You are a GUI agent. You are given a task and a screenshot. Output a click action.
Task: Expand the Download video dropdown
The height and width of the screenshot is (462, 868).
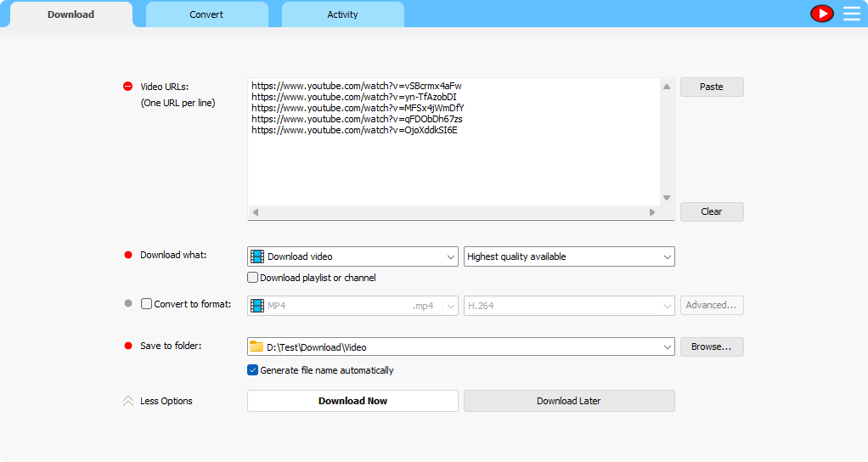(x=450, y=256)
